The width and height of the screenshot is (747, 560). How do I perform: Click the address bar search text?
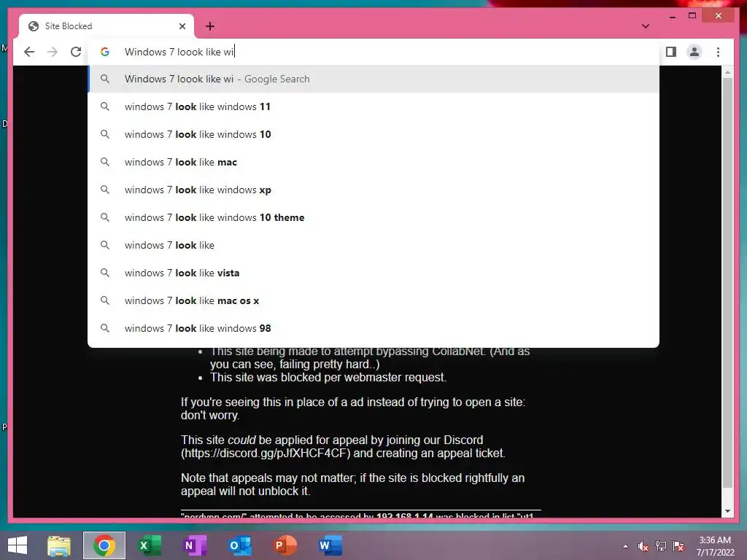pos(179,52)
